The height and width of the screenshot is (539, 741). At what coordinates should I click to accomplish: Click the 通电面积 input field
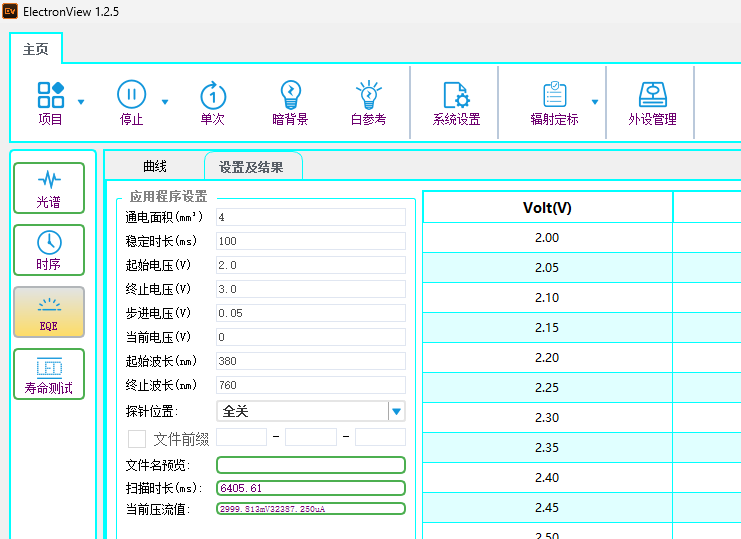tap(311, 217)
